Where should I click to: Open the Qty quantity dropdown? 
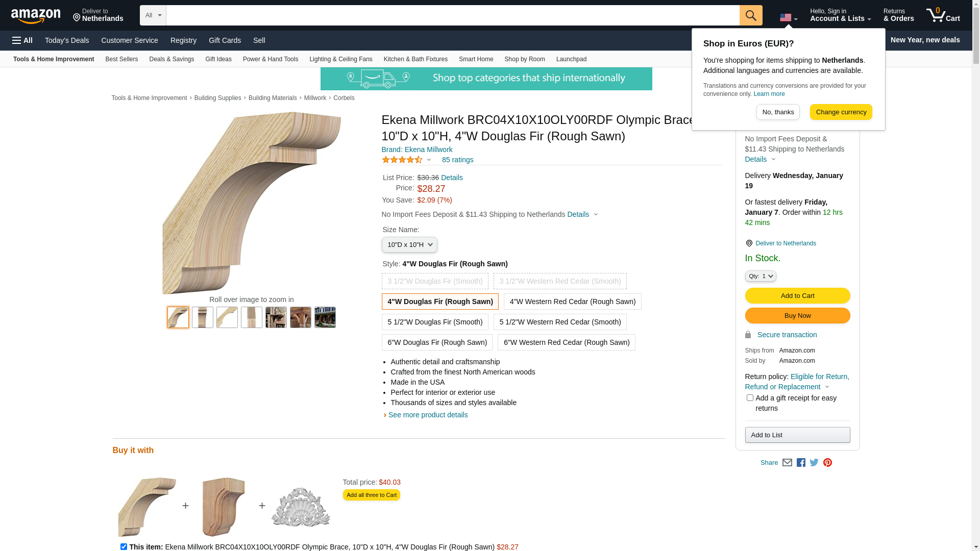click(761, 276)
